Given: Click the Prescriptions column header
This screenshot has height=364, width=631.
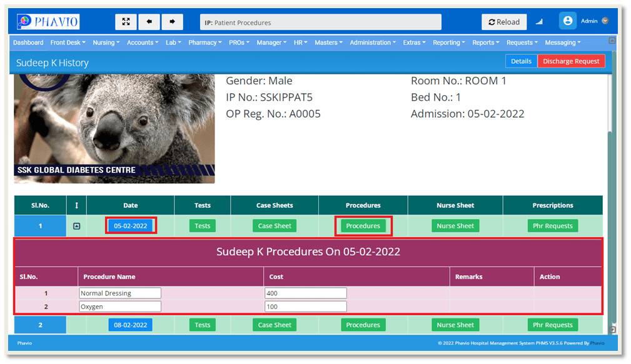Looking at the screenshot, I should (553, 205).
